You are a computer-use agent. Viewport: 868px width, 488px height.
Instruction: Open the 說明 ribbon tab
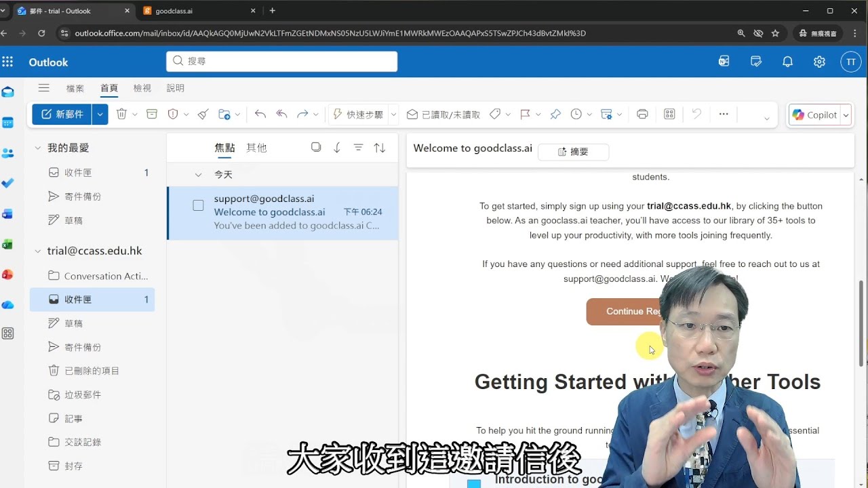[x=176, y=88]
